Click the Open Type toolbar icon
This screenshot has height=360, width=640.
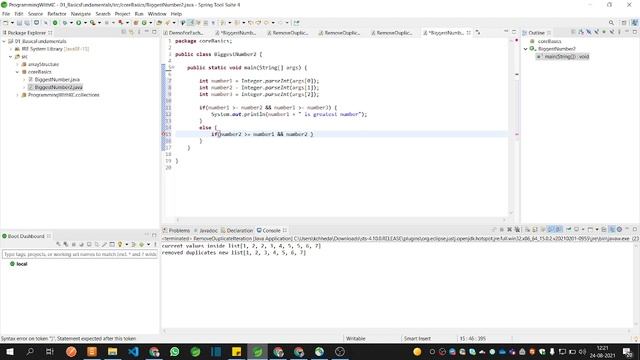[159, 23]
